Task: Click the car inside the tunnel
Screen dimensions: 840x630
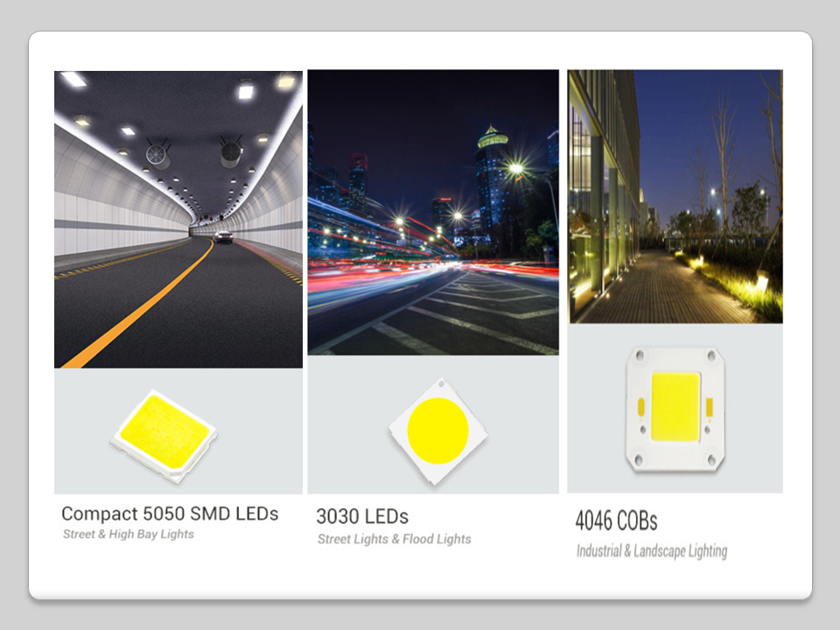Action: coord(224,236)
